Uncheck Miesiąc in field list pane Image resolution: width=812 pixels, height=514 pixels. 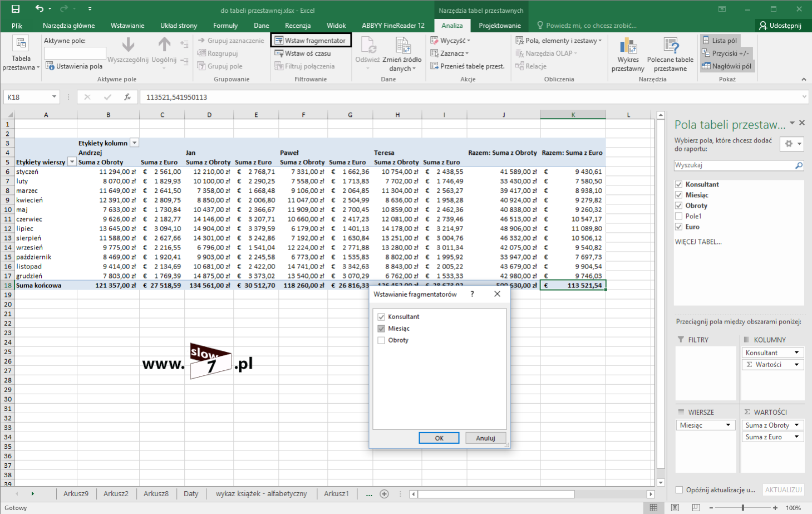tap(678, 195)
